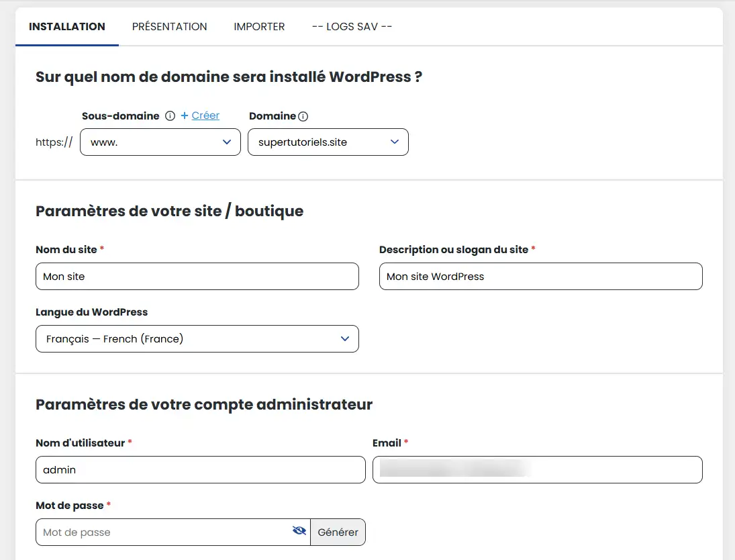Click the Domaine info icon
Screen dimensions: 735x560
coord(303,116)
